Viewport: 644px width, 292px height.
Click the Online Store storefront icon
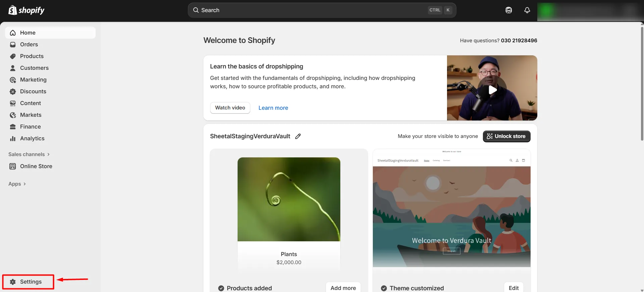(13, 166)
